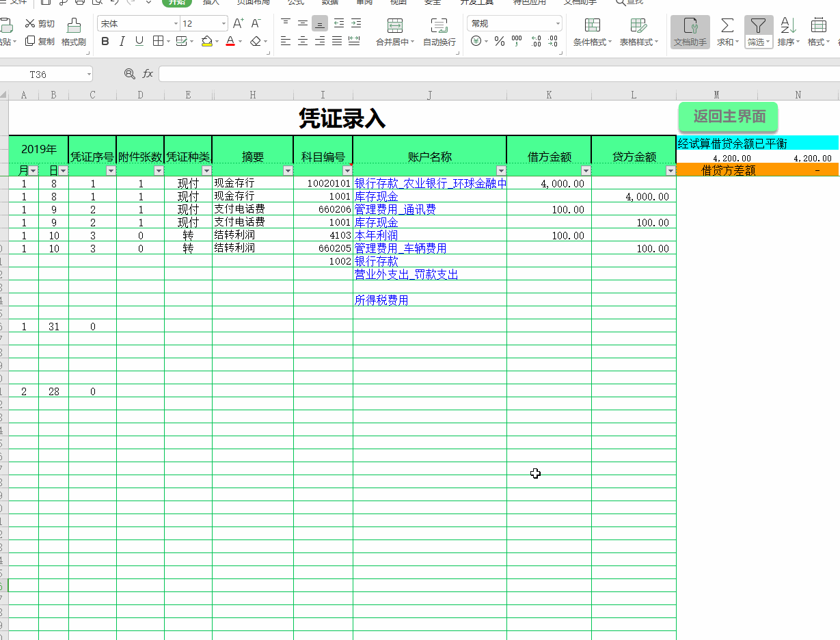Follow the 库存现金 hyperlink
The image size is (840, 640).
click(375, 196)
